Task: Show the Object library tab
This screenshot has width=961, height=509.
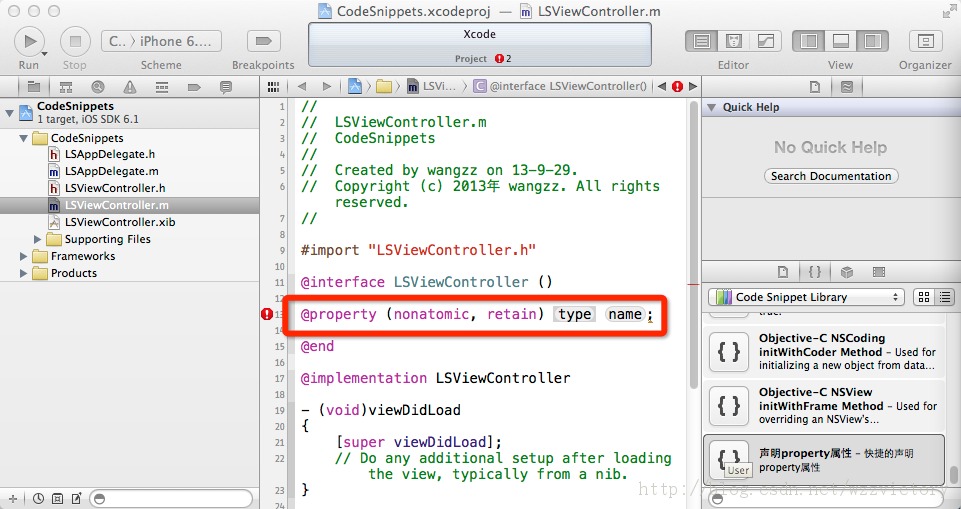Action: tap(847, 271)
